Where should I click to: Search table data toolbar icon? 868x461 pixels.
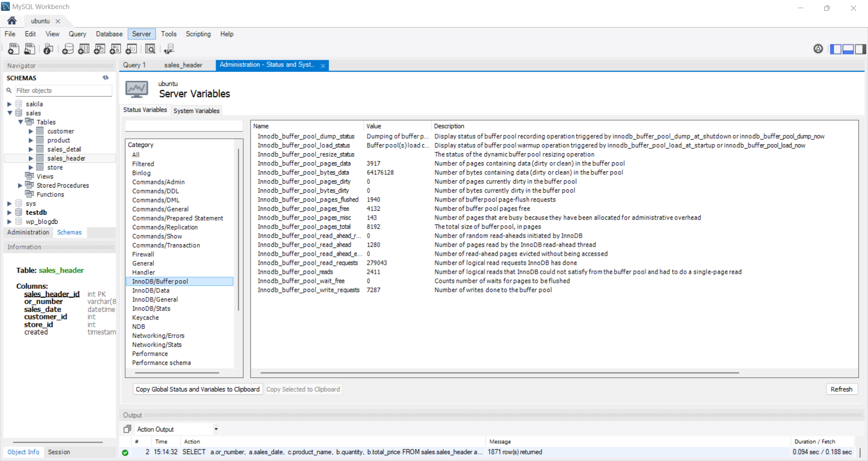(x=150, y=48)
